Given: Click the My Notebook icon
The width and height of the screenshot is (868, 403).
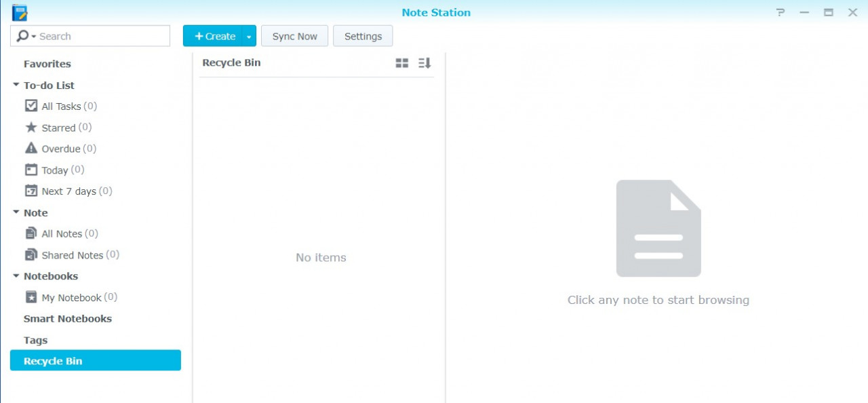Looking at the screenshot, I should [x=31, y=297].
